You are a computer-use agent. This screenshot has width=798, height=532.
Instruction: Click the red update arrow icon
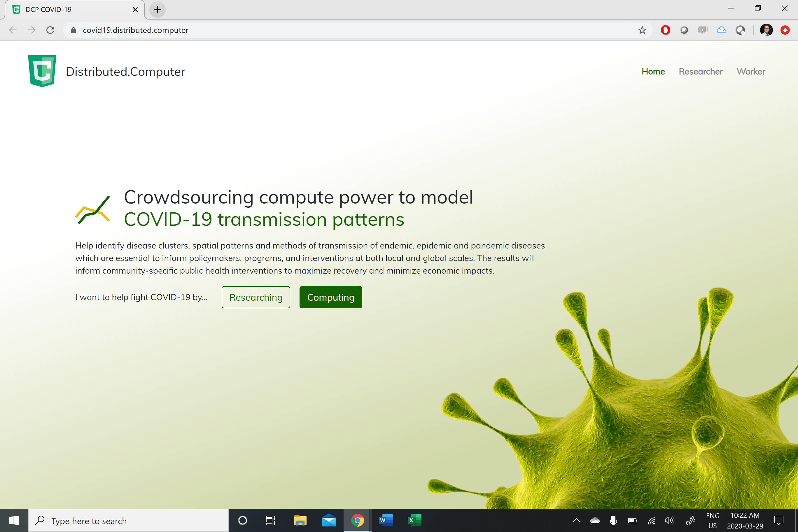click(785, 30)
